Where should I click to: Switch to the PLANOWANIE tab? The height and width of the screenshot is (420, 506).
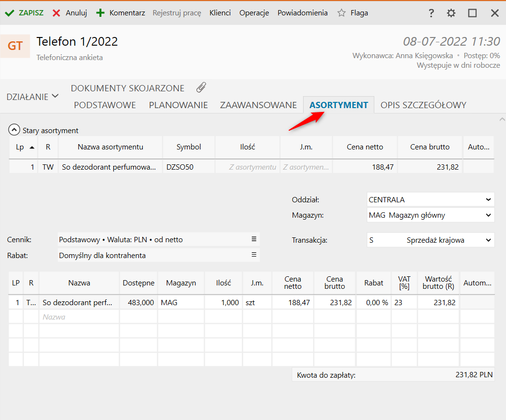pyautogui.click(x=178, y=105)
